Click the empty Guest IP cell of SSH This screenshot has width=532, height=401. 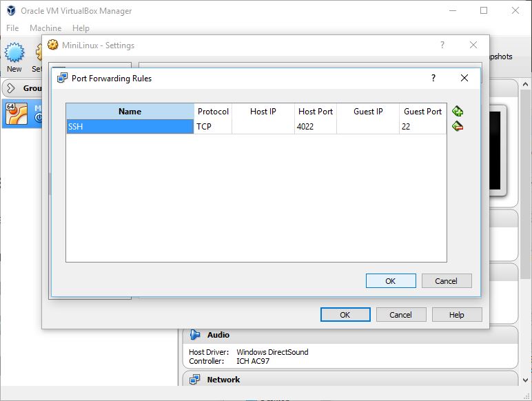pyautogui.click(x=368, y=127)
